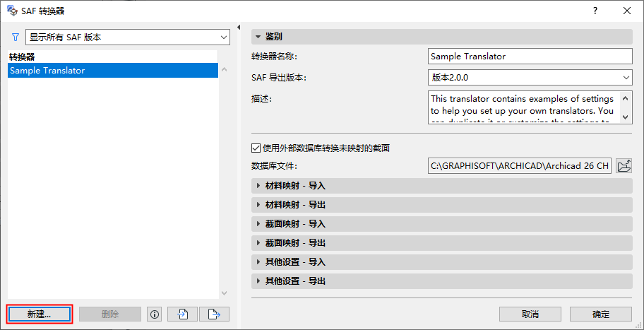644x330 pixels.
Task: Click the SAF 转换器 title icon
Action: (12, 11)
